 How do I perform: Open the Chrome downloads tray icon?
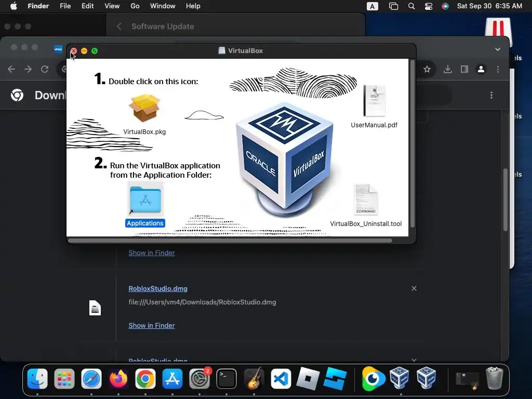(x=447, y=69)
